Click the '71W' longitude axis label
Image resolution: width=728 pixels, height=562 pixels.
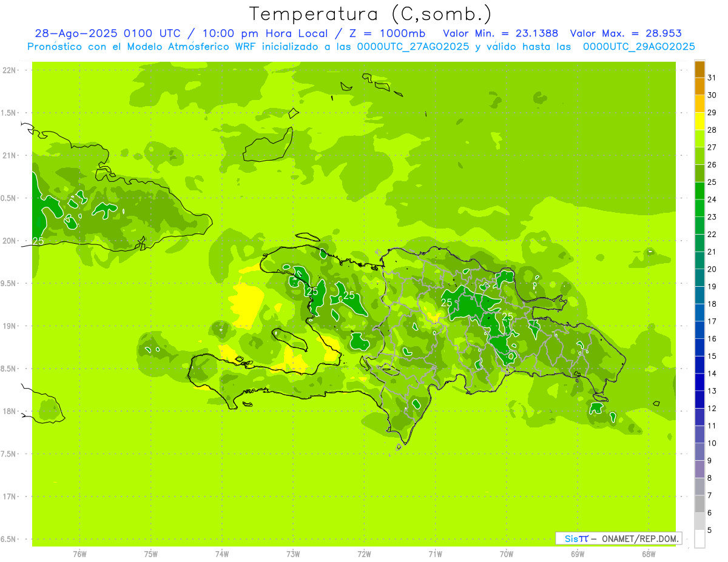(435, 554)
